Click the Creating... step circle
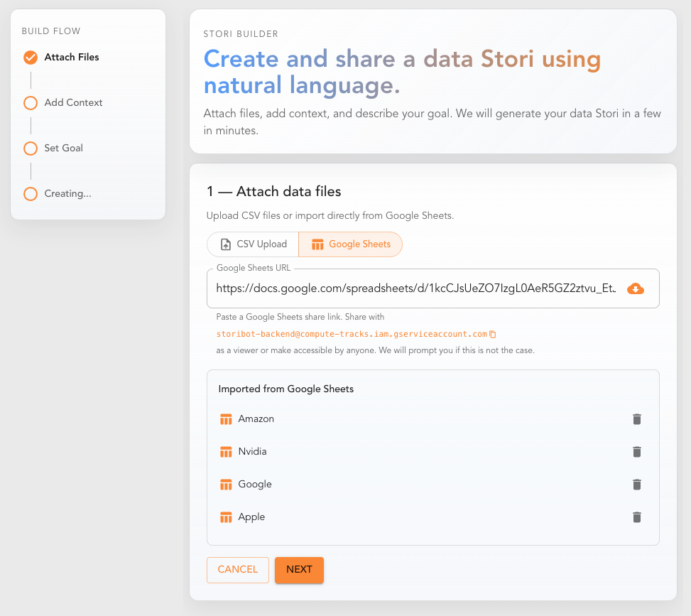691x616 pixels. click(31, 193)
